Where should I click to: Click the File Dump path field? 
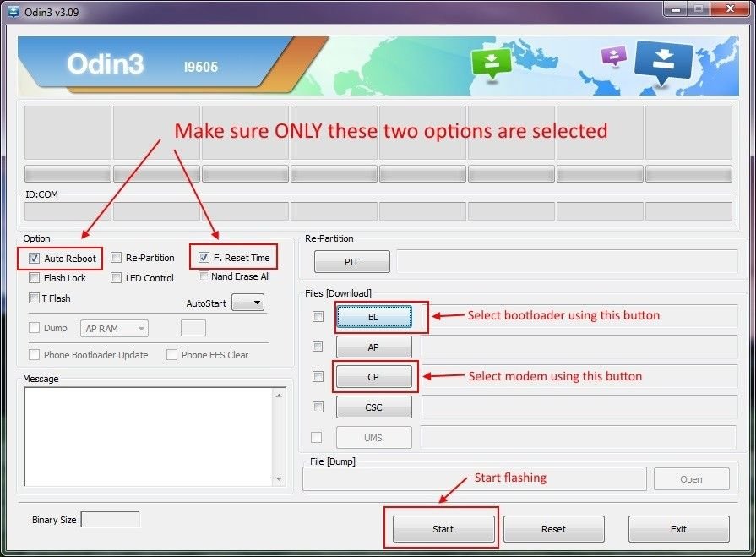tap(475, 479)
